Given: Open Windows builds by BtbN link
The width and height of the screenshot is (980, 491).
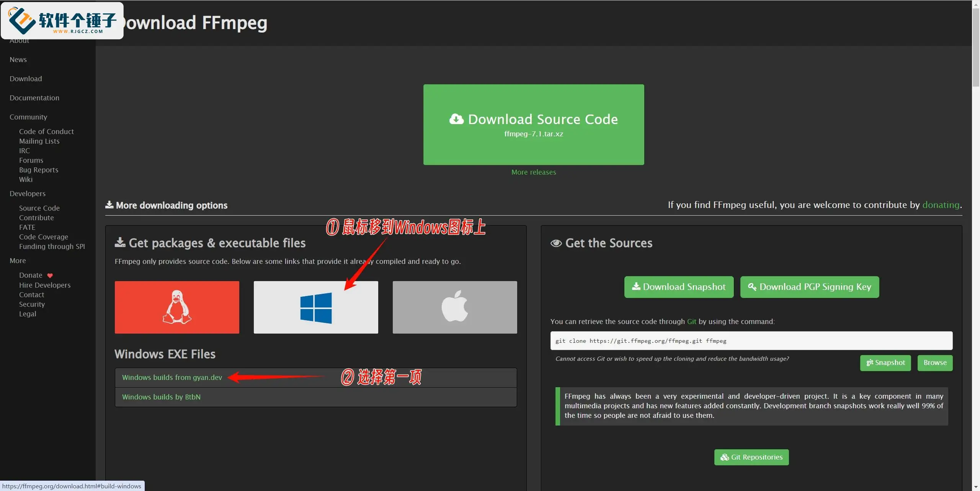Looking at the screenshot, I should [x=161, y=397].
